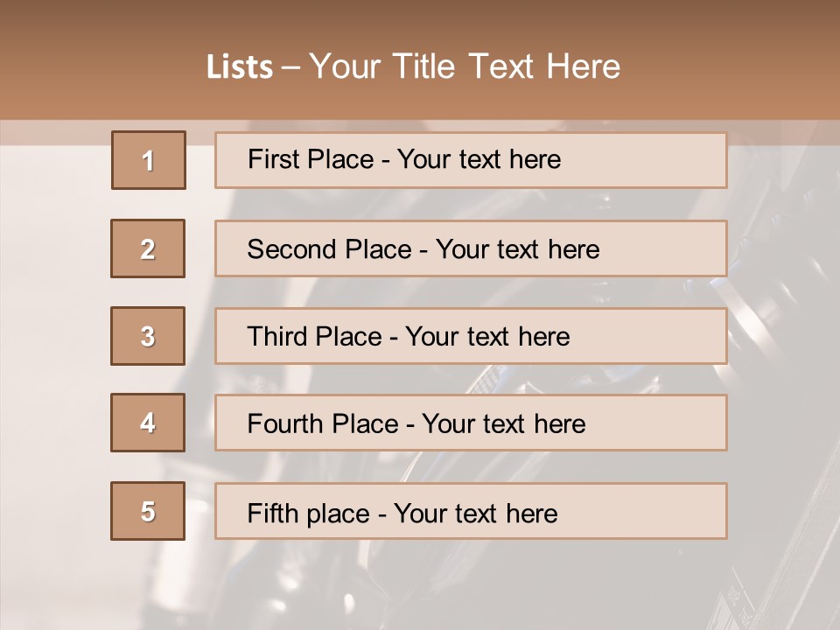Click "Your text here" in First Place row
Screen dimensions: 840x630
pos(479,159)
